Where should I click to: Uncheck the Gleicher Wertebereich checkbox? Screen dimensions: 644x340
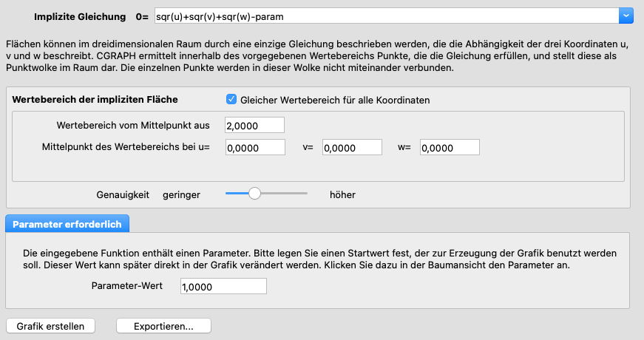(x=231, y=100)
